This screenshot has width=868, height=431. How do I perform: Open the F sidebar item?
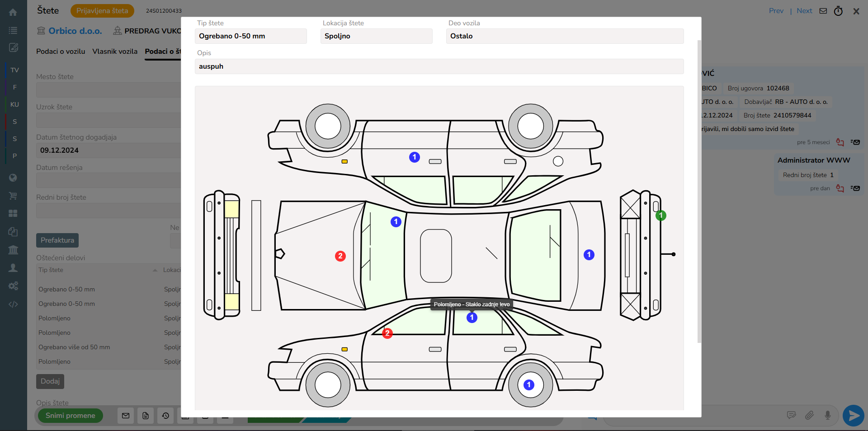tap(14, 87)
